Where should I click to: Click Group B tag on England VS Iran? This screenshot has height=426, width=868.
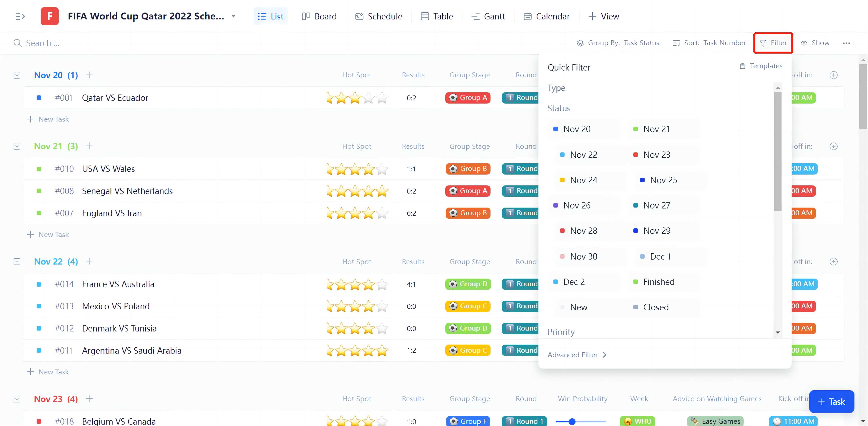tap(468, 213)
